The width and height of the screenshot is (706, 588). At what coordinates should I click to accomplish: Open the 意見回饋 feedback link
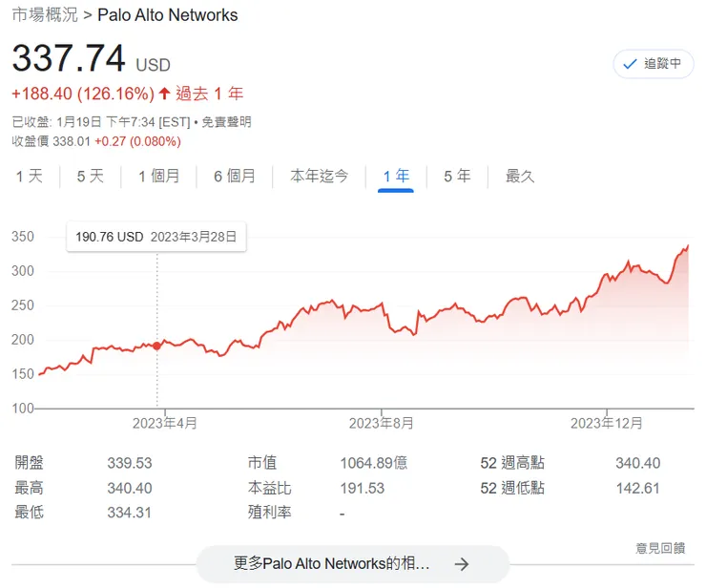point(660,548)
